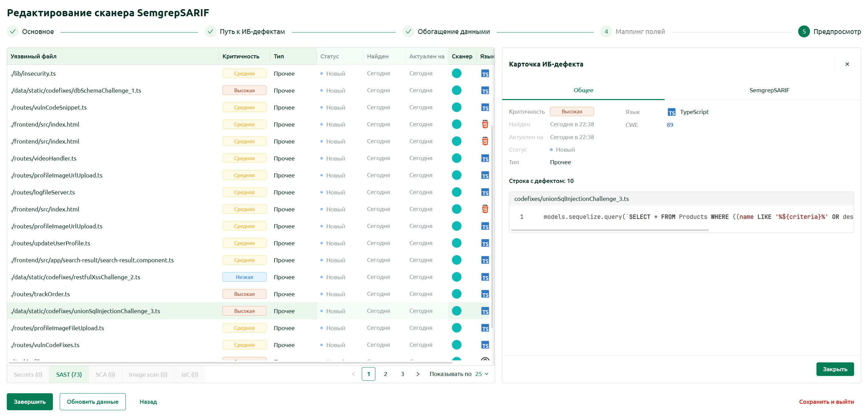Click Обновить данные button
The image size is (868, 417).
click(x=93, y=402)
